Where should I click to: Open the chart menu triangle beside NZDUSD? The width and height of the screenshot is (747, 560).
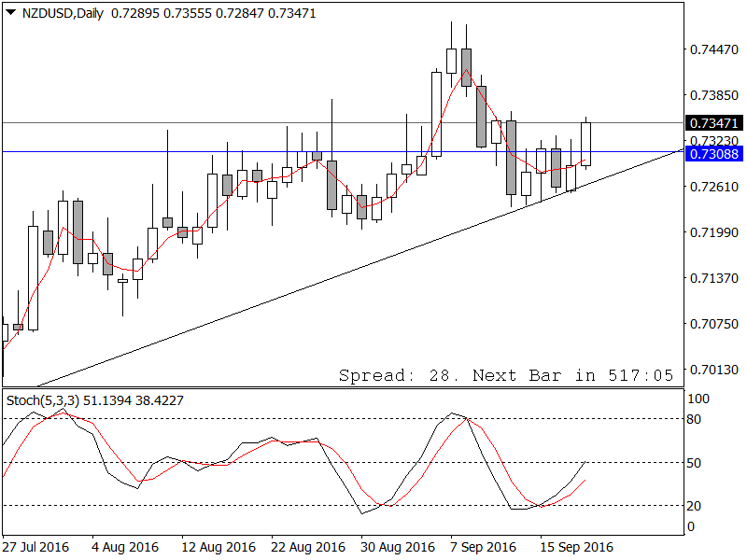click(x=10, y=12)
